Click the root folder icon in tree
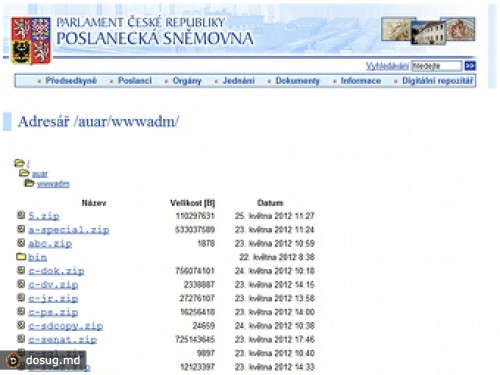Screen dimensions: 500x375 pyautogui.click(x=19, y=163)
